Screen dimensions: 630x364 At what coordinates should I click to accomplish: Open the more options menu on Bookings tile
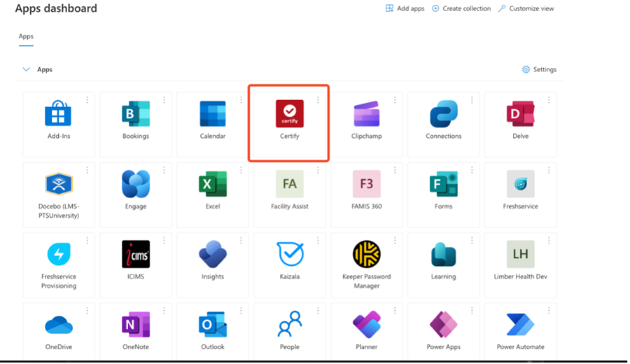click(164, 99)
